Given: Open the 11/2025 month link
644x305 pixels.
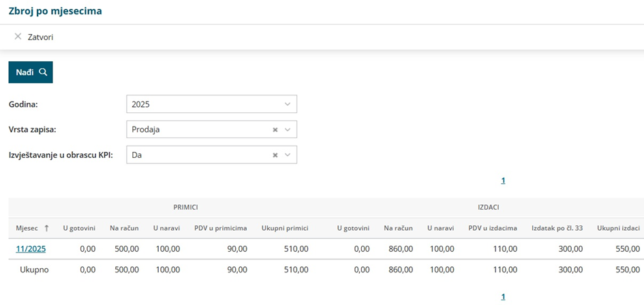Looking at the screenshot, I should point(31,249).
